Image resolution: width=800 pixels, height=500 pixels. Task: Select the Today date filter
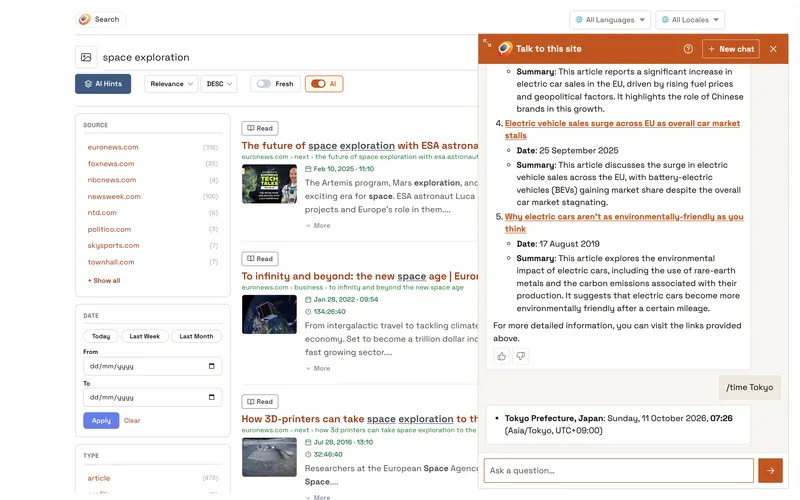coord(101,336)
